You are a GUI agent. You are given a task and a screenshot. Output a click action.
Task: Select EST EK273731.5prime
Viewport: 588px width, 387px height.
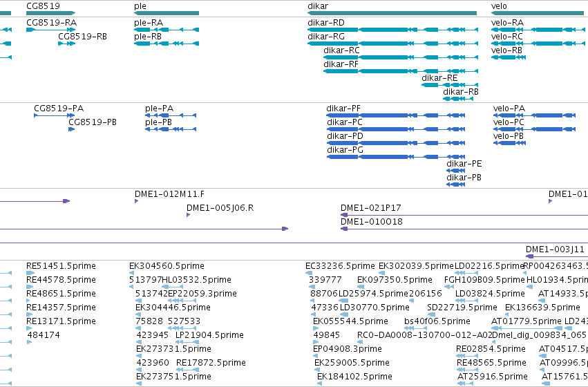(x=139, y=356)
